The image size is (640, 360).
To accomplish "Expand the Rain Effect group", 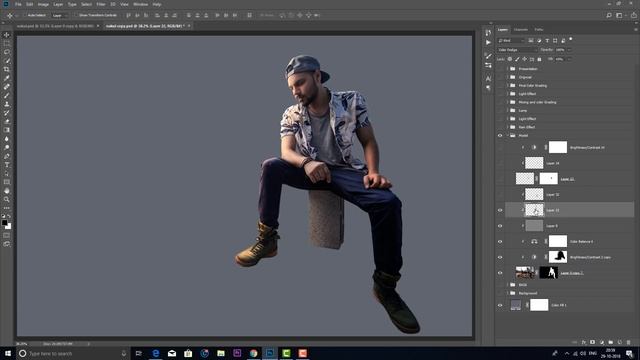I will coord(507,127).
